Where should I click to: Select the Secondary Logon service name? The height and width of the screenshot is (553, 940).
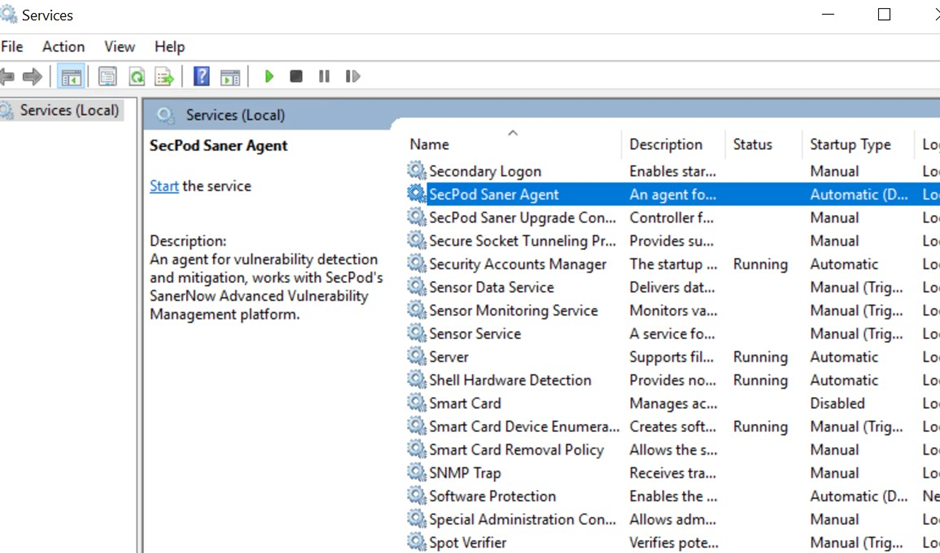coord(485,172)
